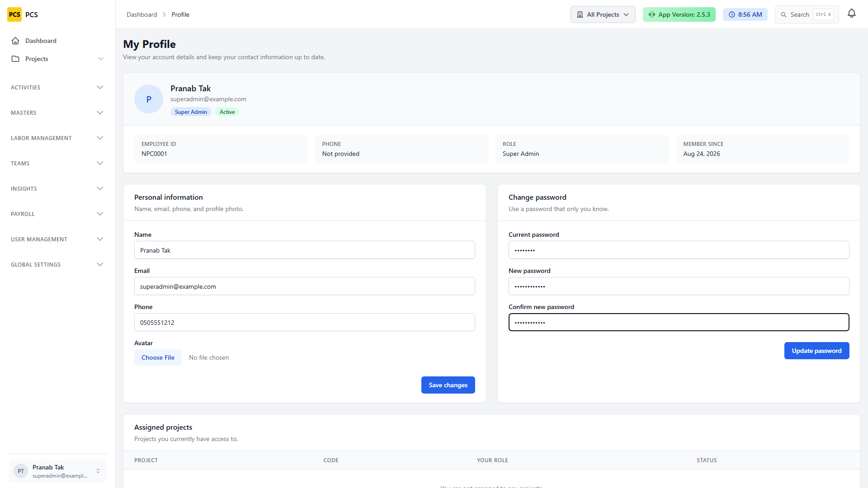Open the Search box
Screen dimensions: 868x488
[x=807, y=14]
